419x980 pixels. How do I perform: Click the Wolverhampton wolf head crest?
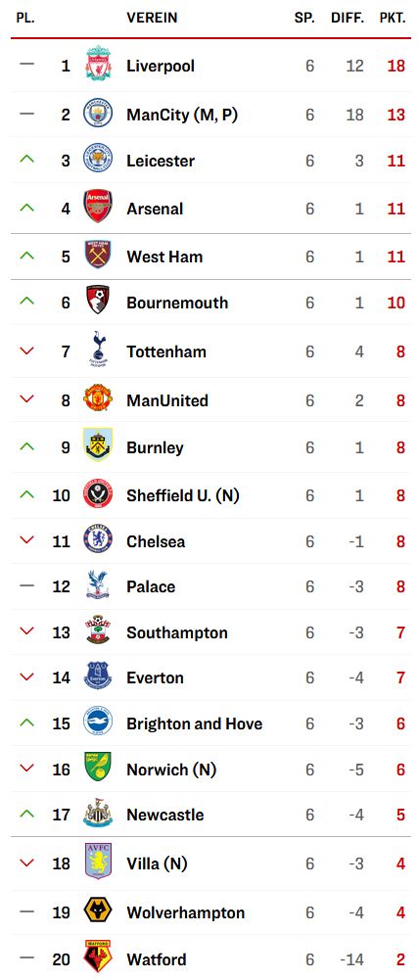tap(98, 910)
